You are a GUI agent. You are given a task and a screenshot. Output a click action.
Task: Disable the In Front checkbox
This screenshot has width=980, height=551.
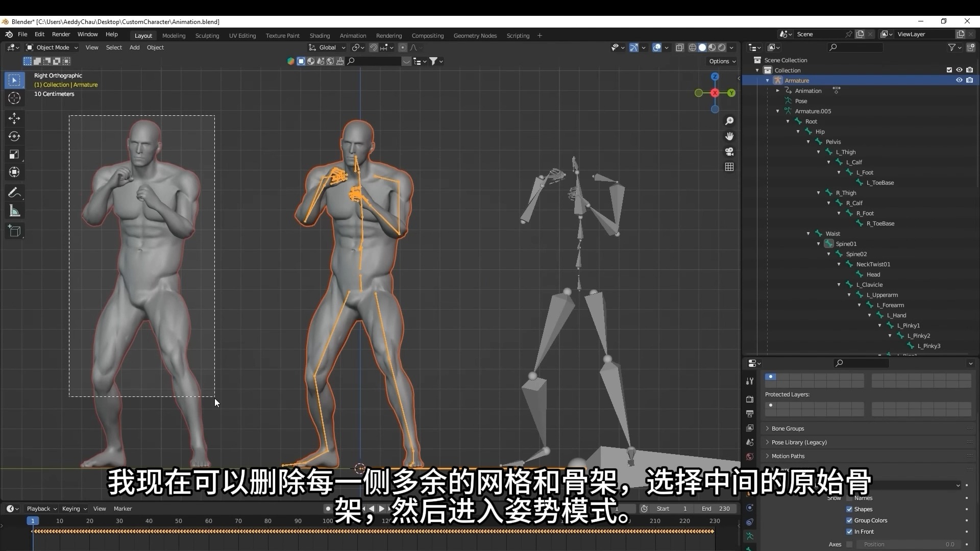point(849,532)
